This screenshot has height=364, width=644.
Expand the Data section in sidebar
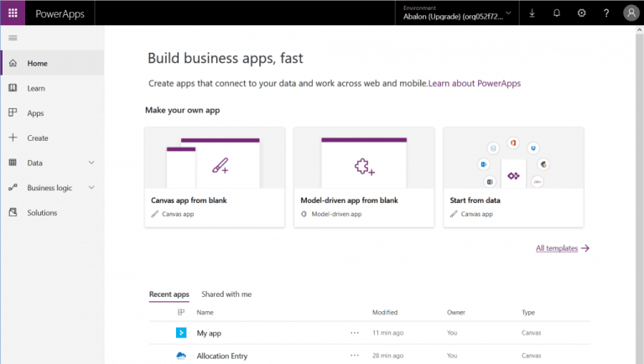coord(91,163)
